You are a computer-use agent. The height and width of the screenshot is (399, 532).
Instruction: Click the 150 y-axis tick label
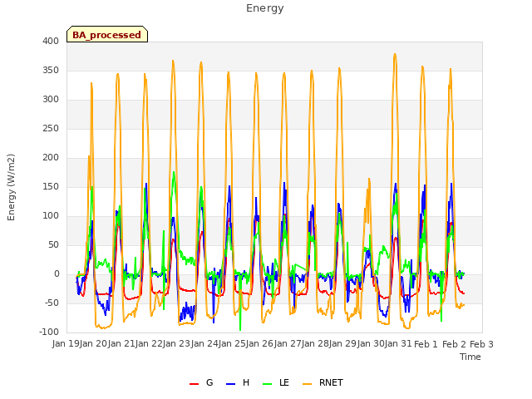pyautogui.click(x=51, y=186)
